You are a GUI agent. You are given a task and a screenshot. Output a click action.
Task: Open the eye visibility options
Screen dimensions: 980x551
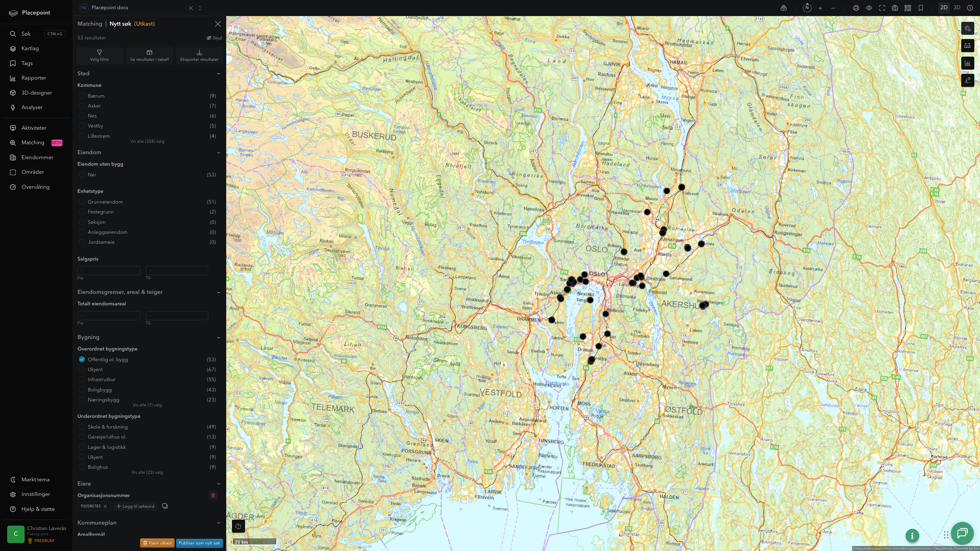(x=869, y=8)
